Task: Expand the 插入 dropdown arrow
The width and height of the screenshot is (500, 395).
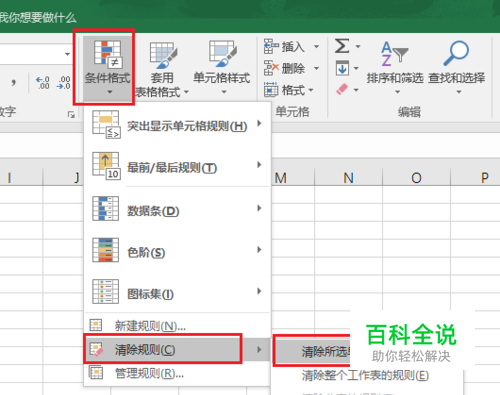Action: 316,47
